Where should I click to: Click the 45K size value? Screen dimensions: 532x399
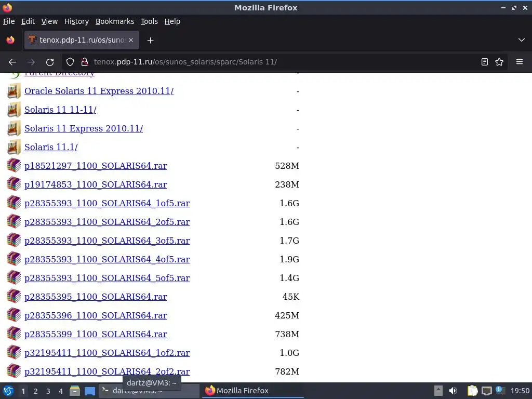pyautogui.click(x=291, y=297)
